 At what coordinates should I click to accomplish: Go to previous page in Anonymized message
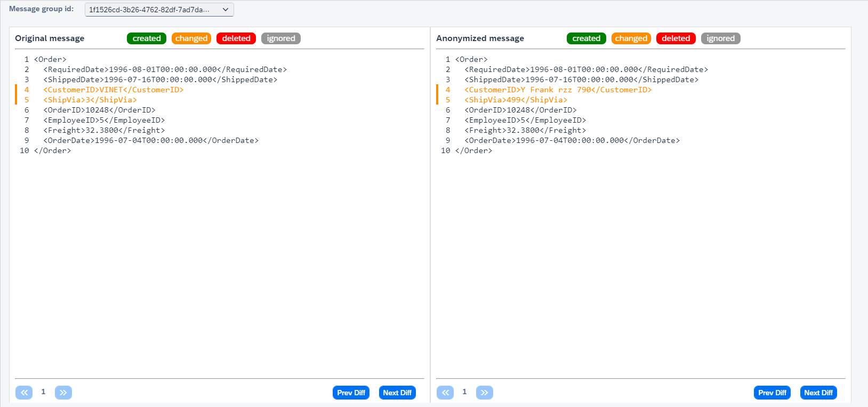coord(445,393)
